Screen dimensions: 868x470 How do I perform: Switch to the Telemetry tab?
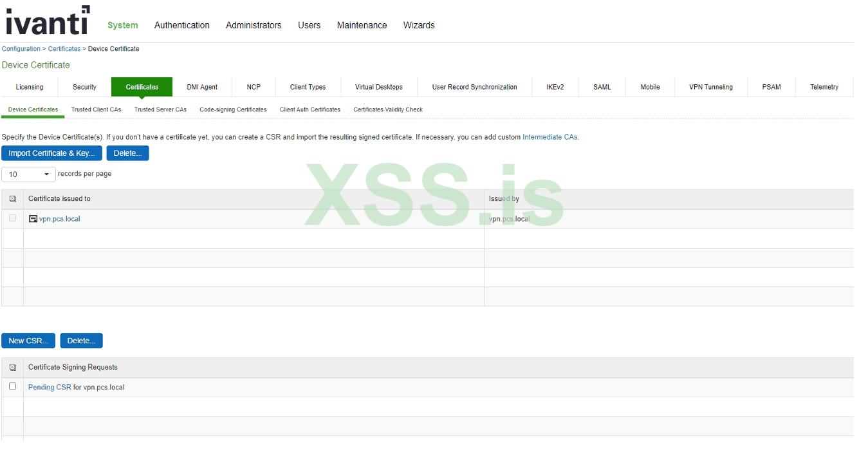(824, 87)
